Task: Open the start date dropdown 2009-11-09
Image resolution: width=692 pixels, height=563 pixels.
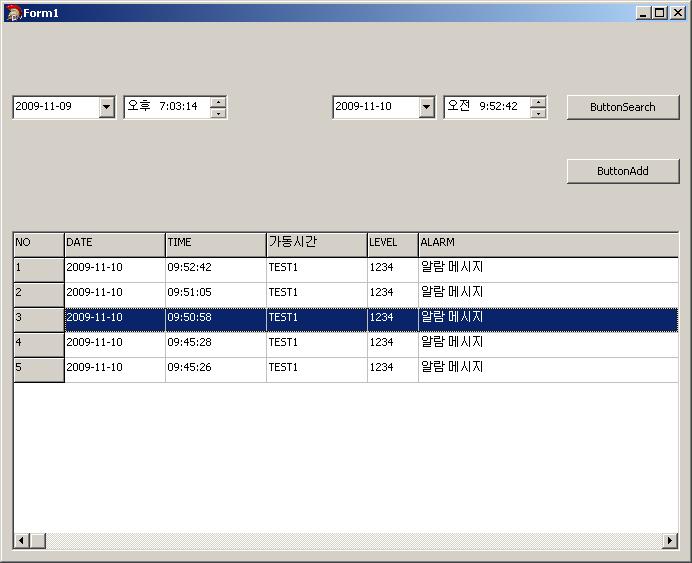Action: (107, 107)
